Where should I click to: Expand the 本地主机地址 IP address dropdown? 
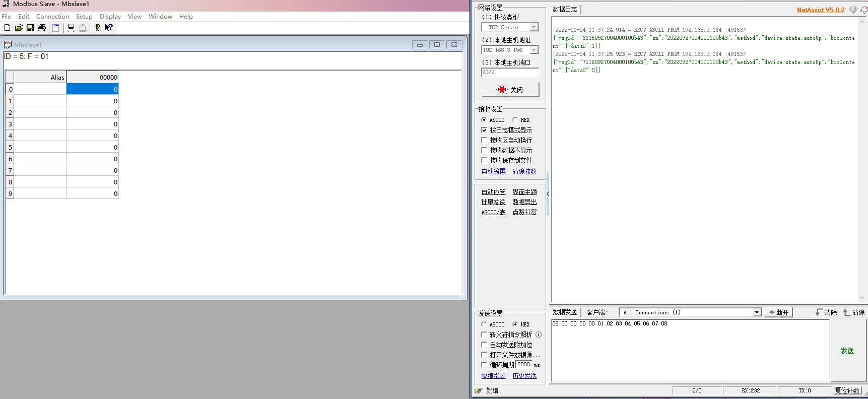tap(534, 50)
